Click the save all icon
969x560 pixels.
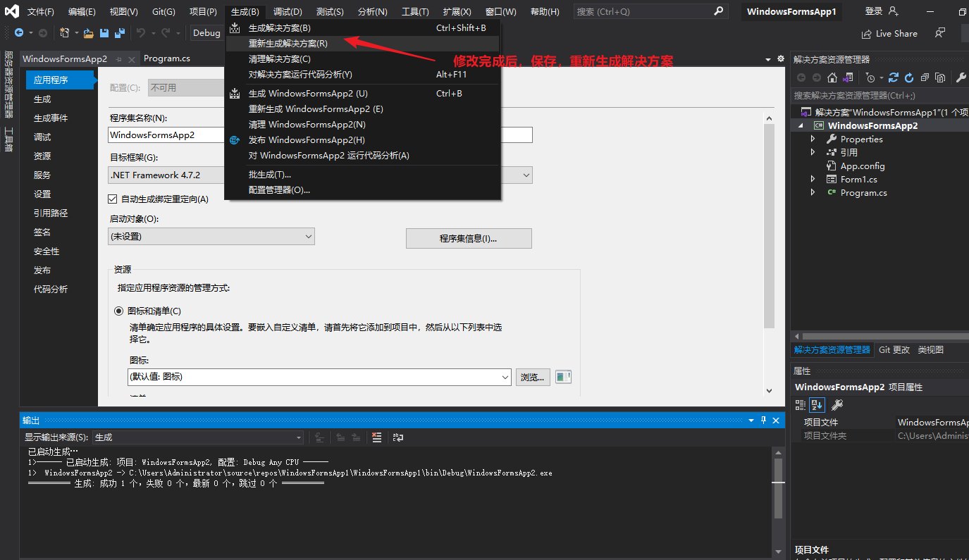[x=119, y=33]
